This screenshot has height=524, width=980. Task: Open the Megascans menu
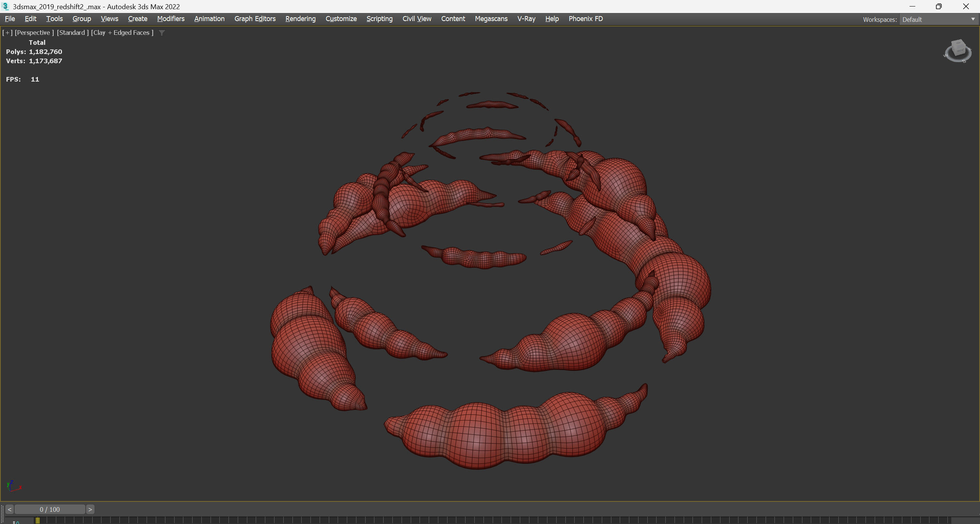click(x=491, y=19)
